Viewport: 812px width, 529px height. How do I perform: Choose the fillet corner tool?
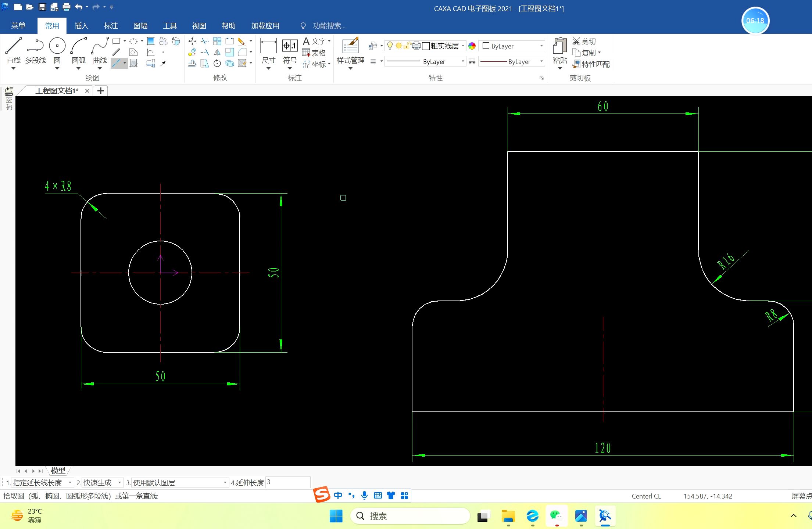[x=242, y=52]
